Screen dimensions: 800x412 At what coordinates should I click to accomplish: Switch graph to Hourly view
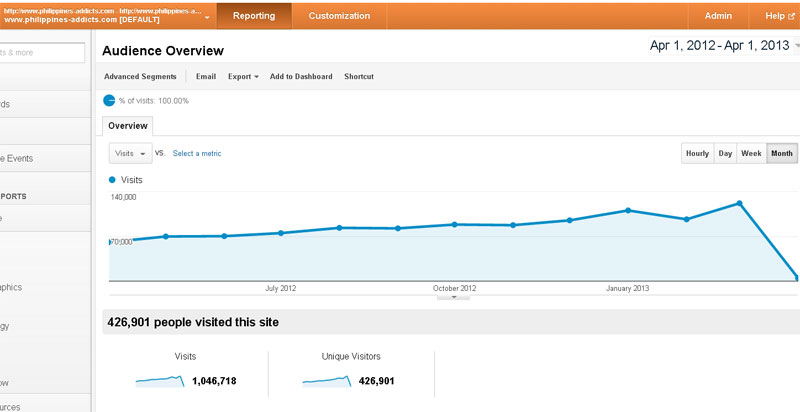697,153
